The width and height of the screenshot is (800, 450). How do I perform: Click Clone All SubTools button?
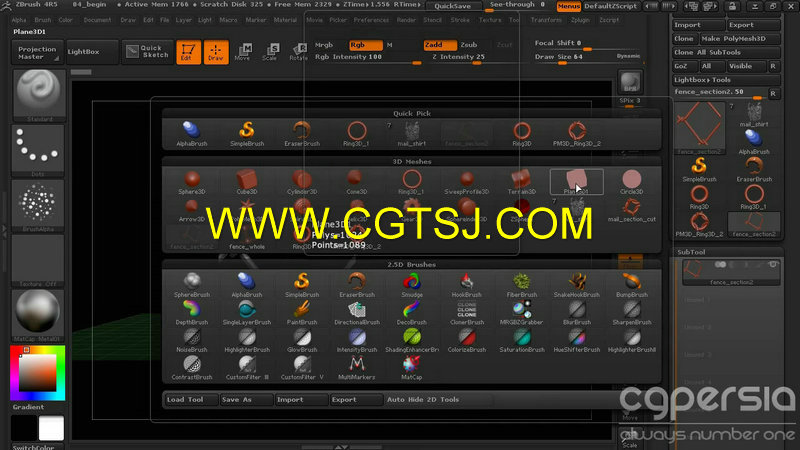click(726, 53)
